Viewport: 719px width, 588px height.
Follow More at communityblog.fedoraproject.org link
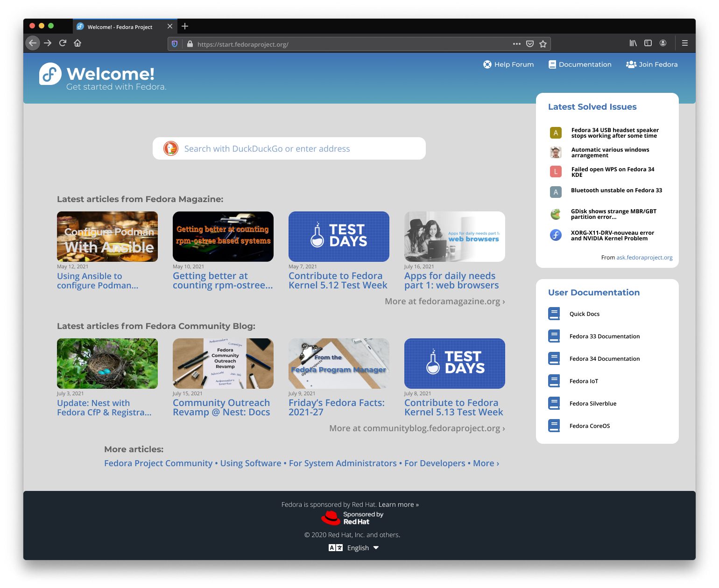[x=417, y=428]
